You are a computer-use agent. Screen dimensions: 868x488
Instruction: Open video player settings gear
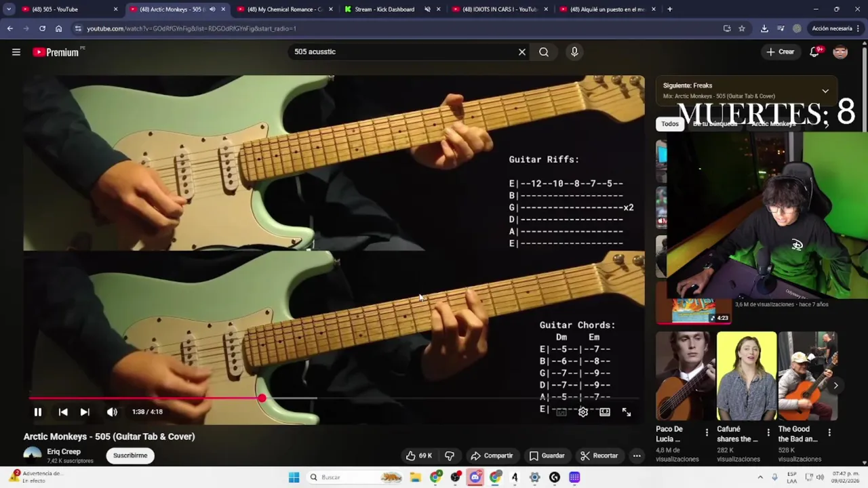pyautogui.click(x=583, y=412)
